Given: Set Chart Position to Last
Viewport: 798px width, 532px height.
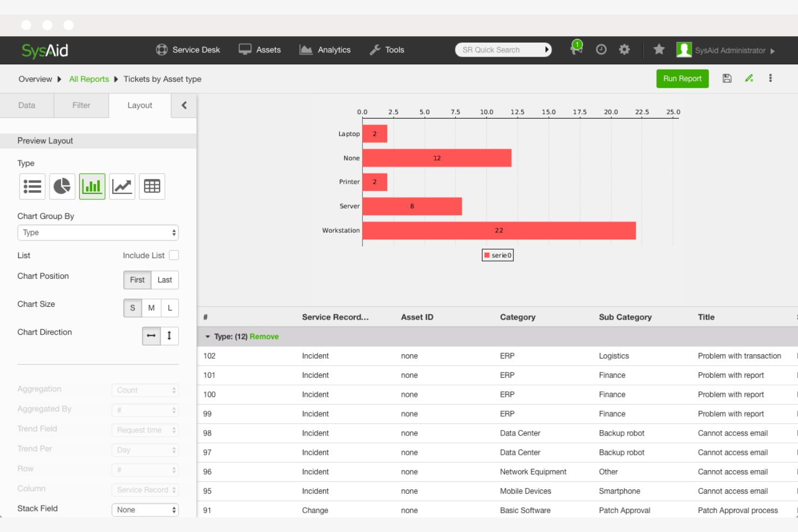Looking at the screenshot, I should pyautogui.click(x=165, y=280).
